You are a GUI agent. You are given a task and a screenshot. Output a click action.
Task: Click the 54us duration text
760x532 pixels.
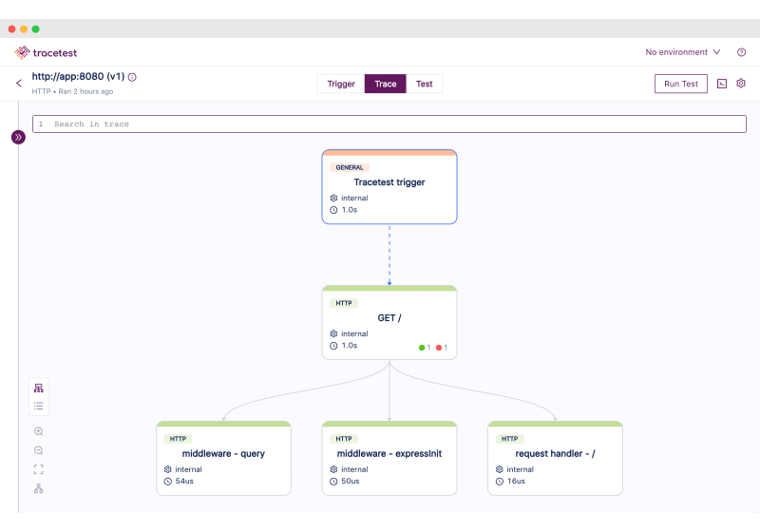point(184,481)
